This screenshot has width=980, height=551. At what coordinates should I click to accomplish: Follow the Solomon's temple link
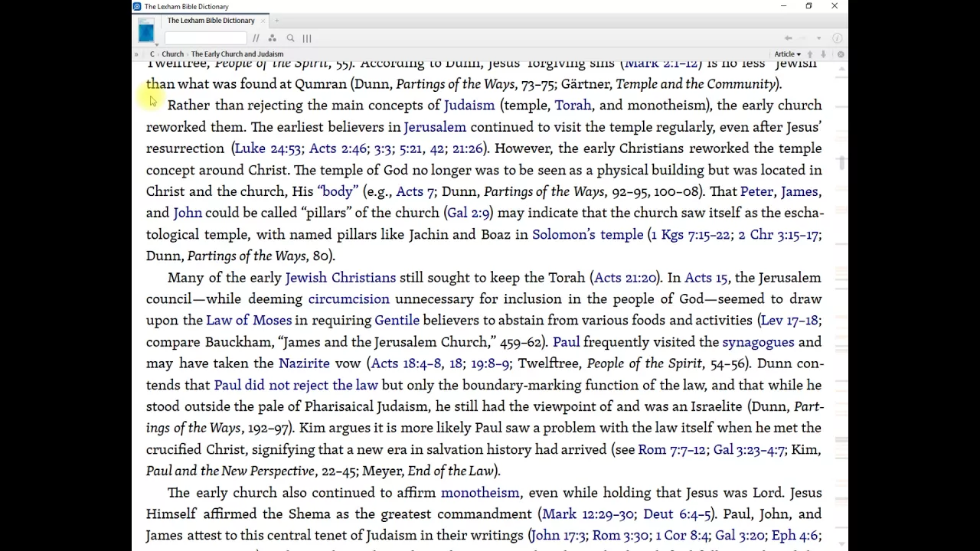pyautogui.click(x=588, y=235)
